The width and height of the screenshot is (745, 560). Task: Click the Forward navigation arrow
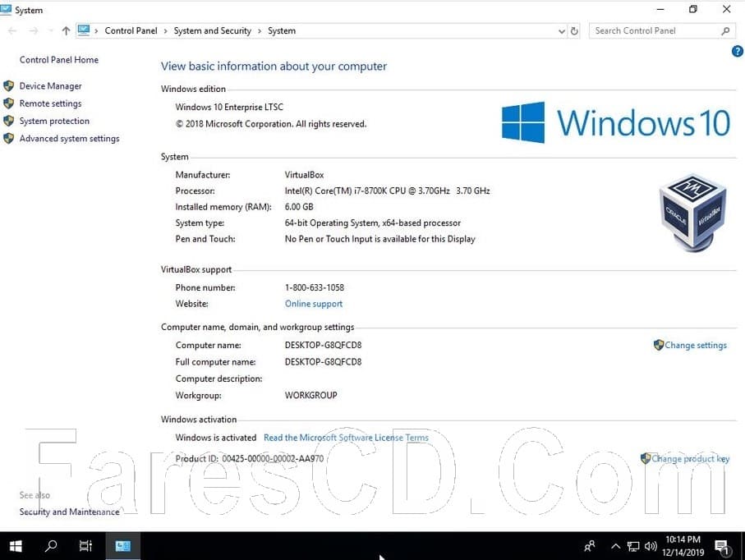tap(34, 31)
